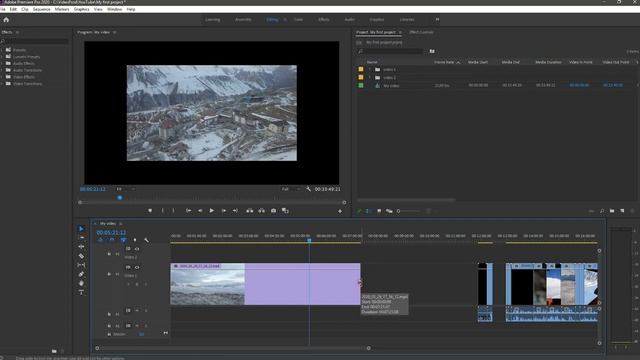
Task: Pick the Selection arrow tool
Action: 81,229
